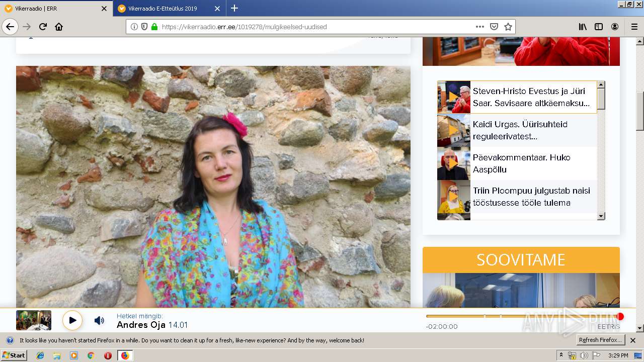
Task: Click the playback progress bar
Action: coord(523,316)
